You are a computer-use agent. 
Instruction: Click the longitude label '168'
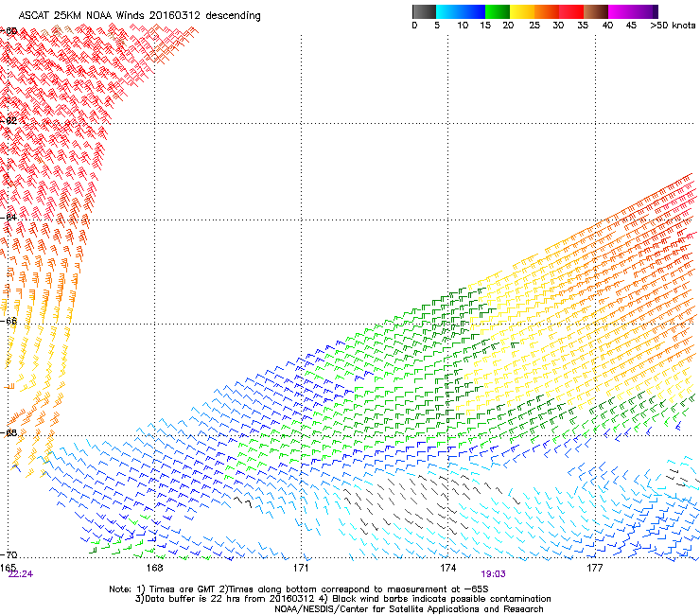click(154, 567)
